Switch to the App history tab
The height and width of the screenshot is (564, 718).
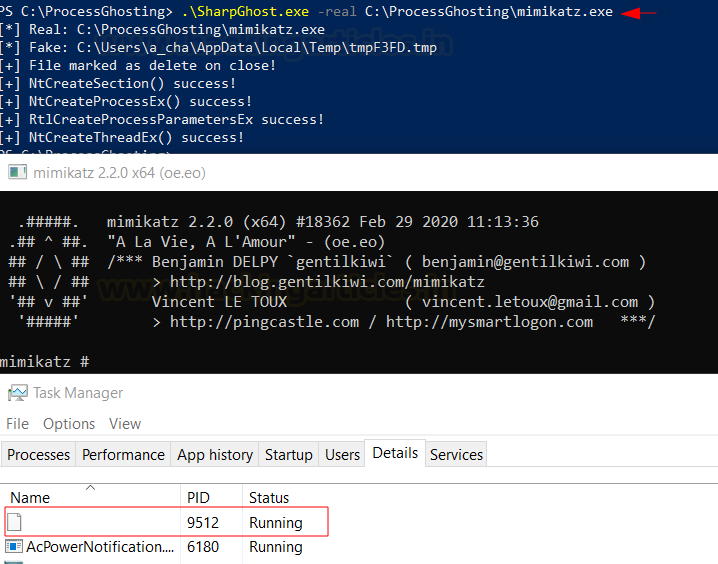point(215,455)
